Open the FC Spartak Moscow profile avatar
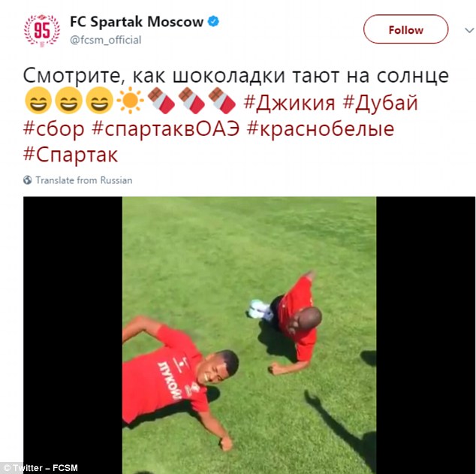This screenshot has height=474, width=476. point(42,30)
